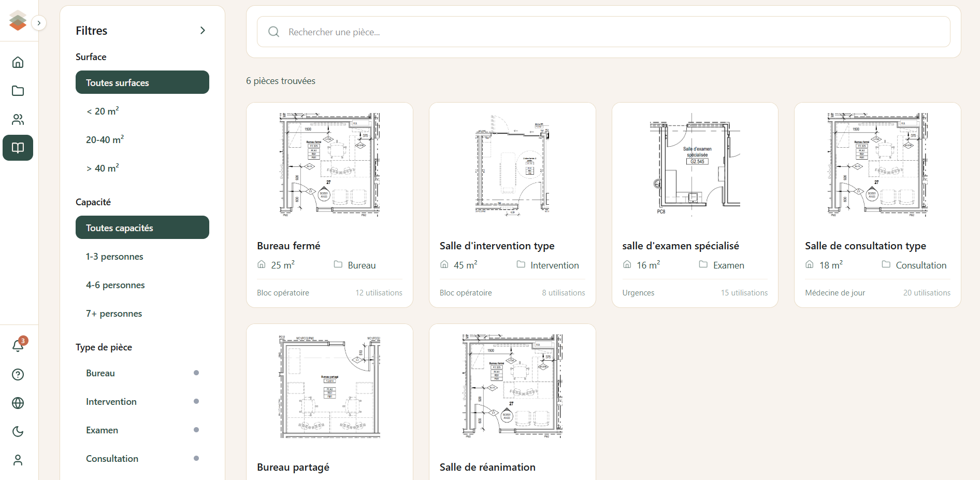Open Salle de réanimation floor plan thumbnail

tap(512, 386)
